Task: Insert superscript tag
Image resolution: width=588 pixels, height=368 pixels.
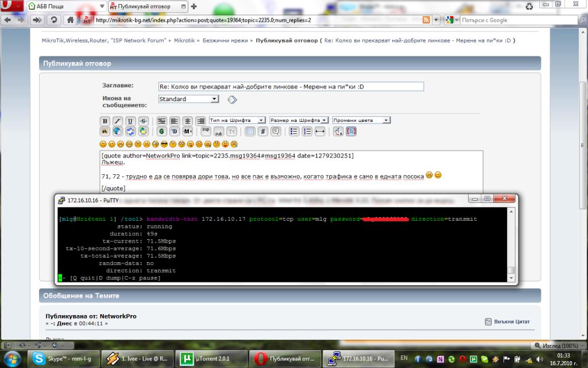Action: (x=206, y=131)
